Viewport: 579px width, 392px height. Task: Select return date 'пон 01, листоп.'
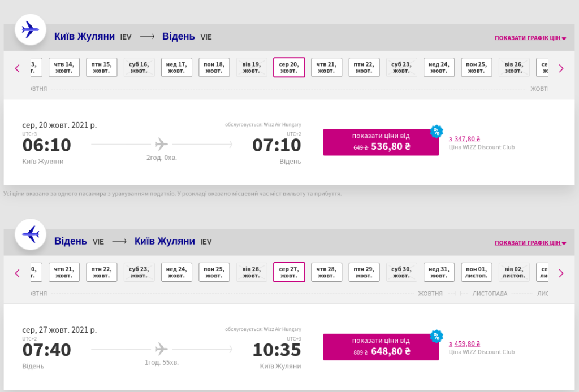click(476, 272)
